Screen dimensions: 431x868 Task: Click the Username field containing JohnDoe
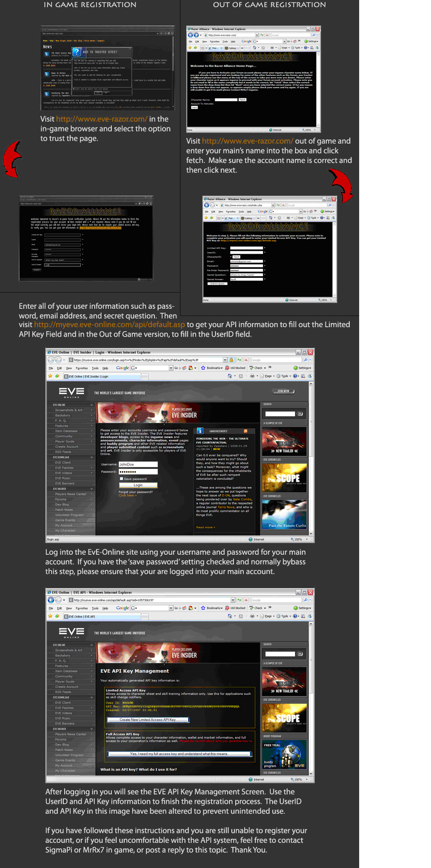click(138, 465)
